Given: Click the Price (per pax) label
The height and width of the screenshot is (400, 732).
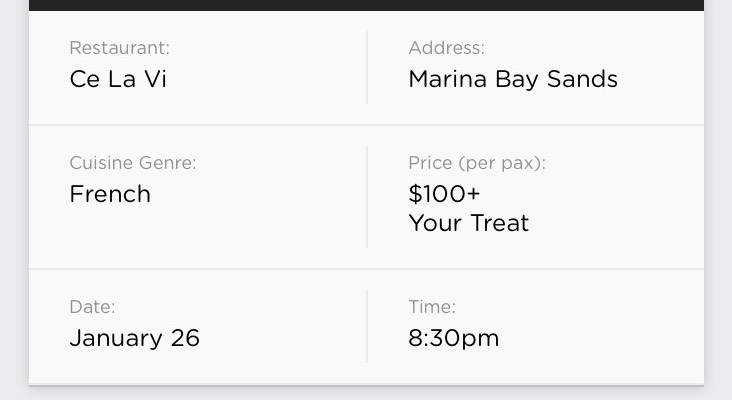Looking at the screenshot, I should 476,163.
